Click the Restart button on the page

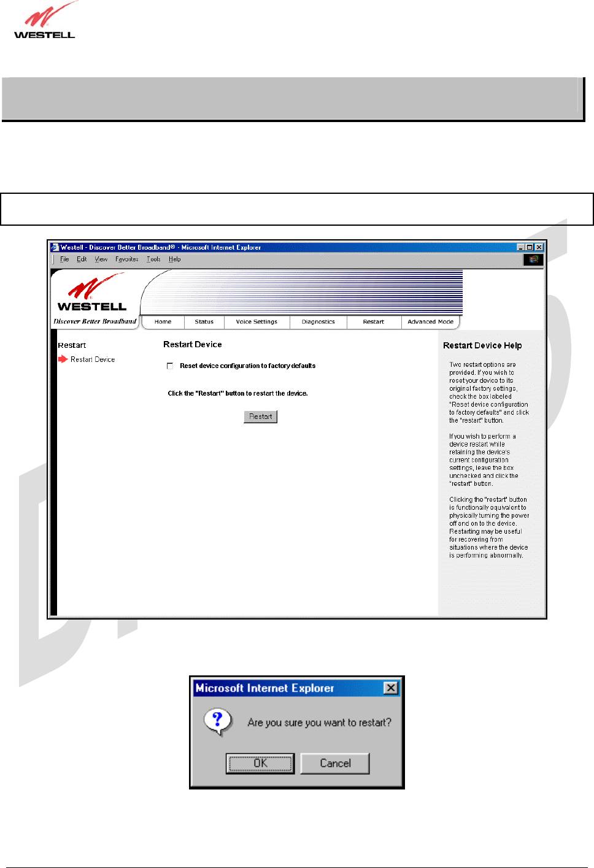[260, 417]
